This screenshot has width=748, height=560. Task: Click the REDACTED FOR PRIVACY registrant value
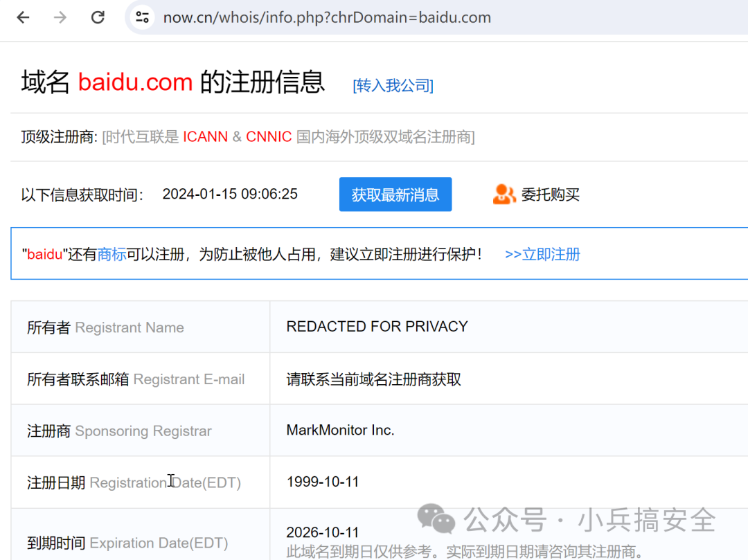(377, 326)
